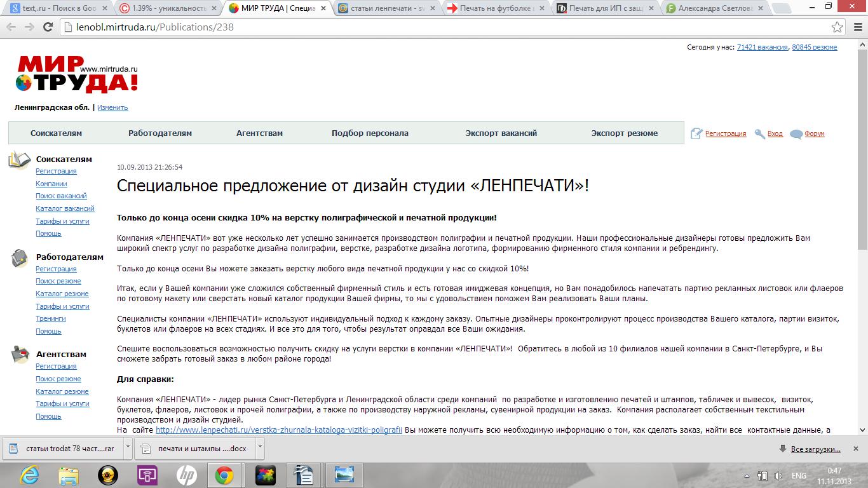Click the pencil icon beside header Регистрация

click(x=697, y=133)
